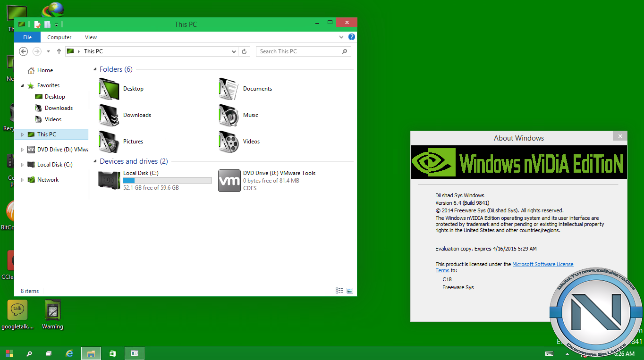
Task: Open the address bar history dropdown
Action: [234, 51]
